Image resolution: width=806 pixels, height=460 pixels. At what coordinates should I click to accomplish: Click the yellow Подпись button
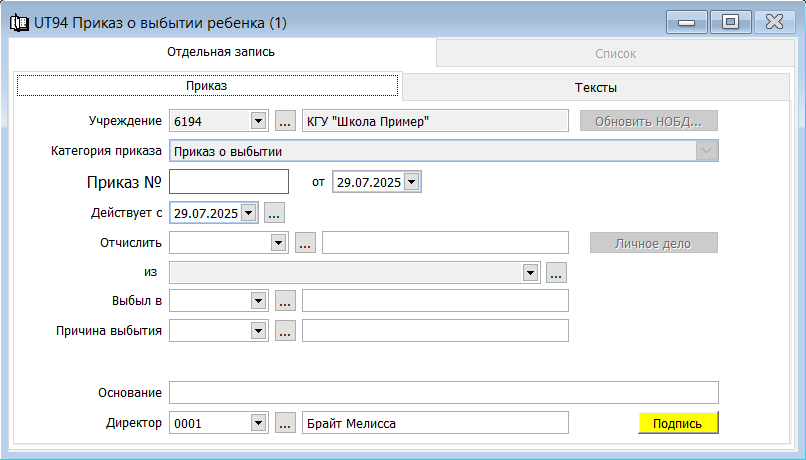(678, 423)
